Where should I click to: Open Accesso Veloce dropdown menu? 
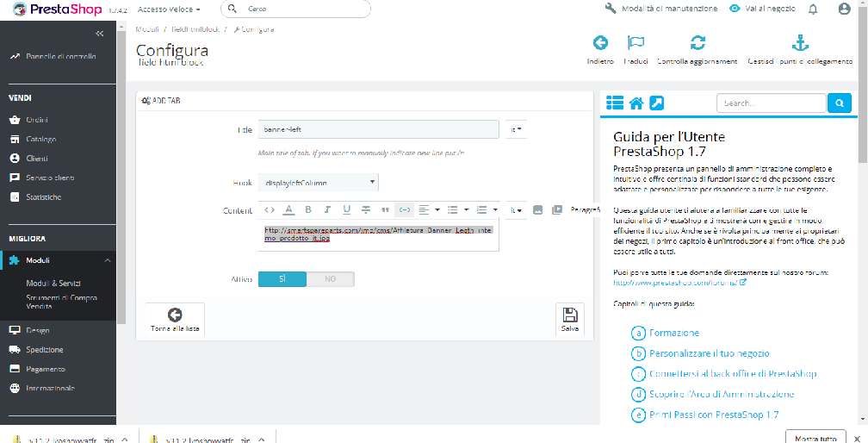click(x=169, y=9)
